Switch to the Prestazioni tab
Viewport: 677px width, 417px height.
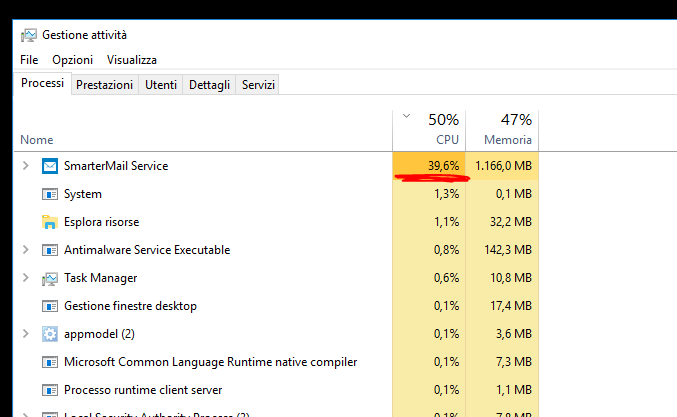(104, 85)
